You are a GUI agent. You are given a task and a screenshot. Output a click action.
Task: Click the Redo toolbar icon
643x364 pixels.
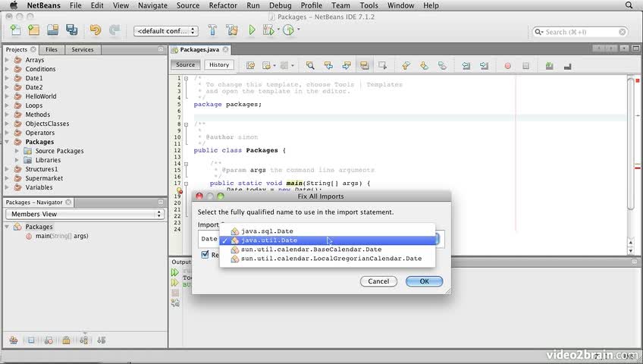(x=114, y=30)
